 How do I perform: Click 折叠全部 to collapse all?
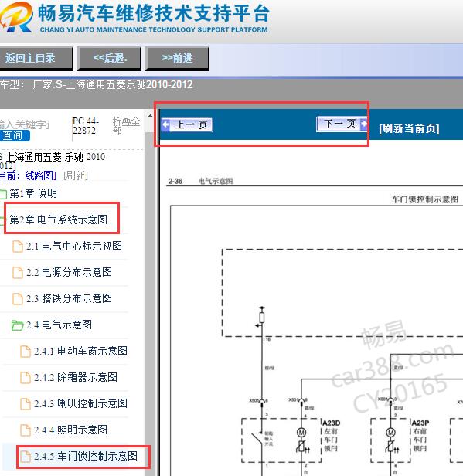pos(126,126)
